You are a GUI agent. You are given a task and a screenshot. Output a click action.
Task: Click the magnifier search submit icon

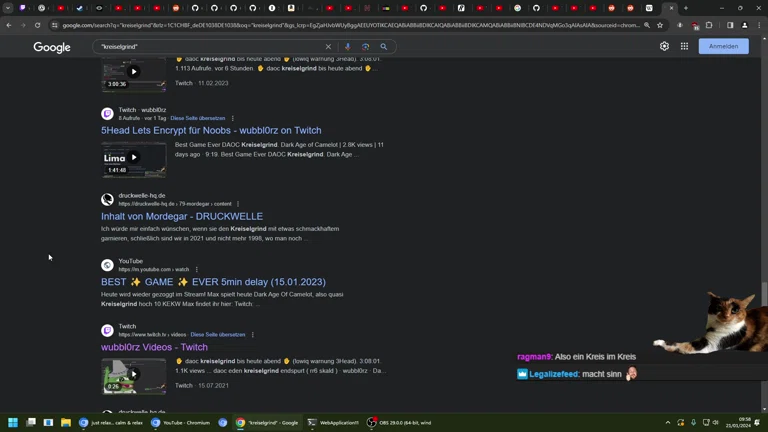tap(383, 47)
